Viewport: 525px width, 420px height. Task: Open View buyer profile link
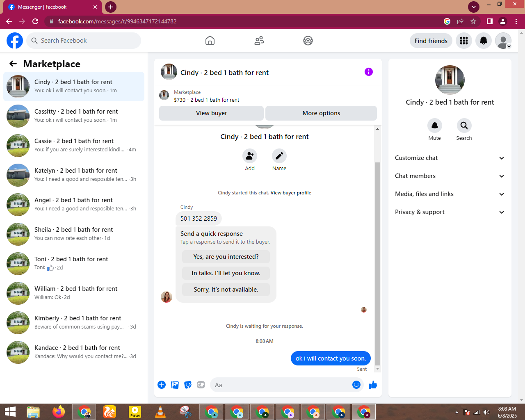tap(291, 193)
